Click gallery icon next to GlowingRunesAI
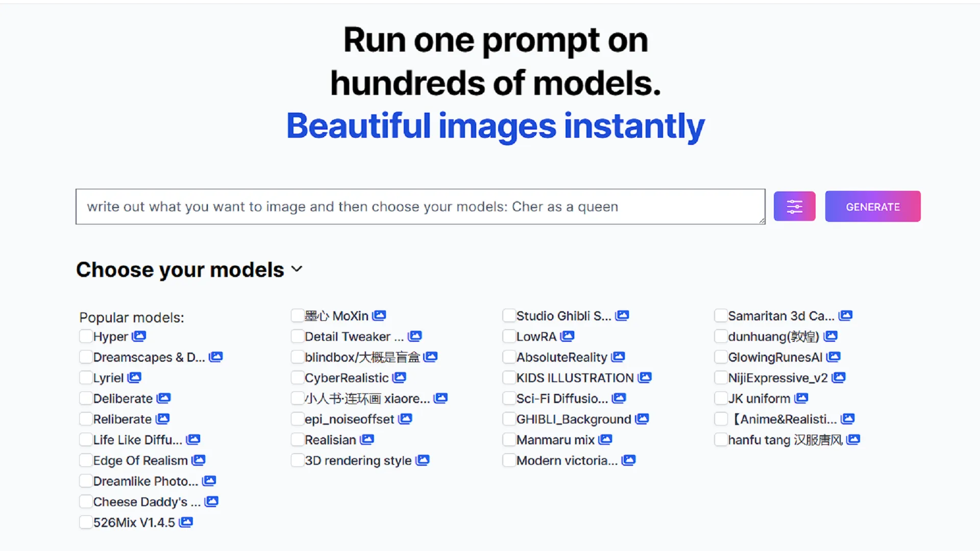This screenshot has height=551, width=980. 834,357
